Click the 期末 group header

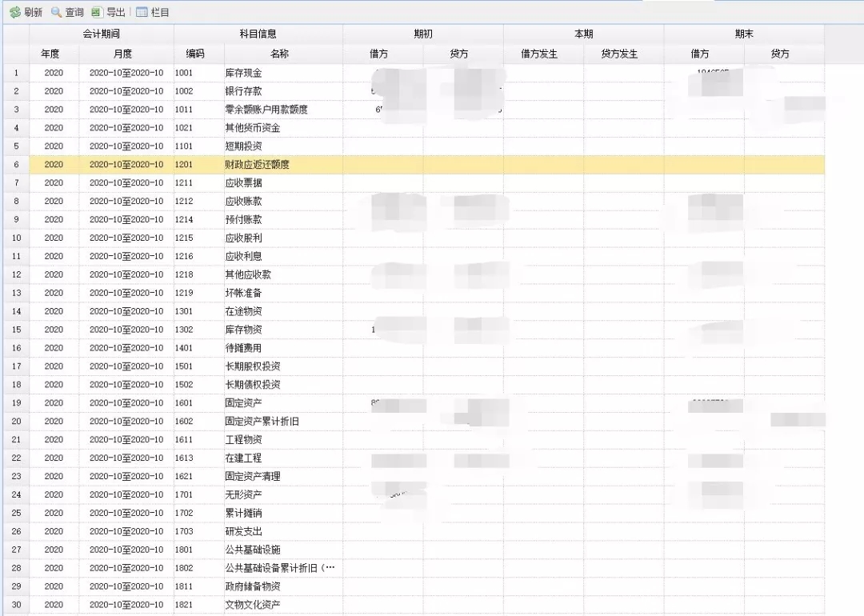click(x=744, y=34)
